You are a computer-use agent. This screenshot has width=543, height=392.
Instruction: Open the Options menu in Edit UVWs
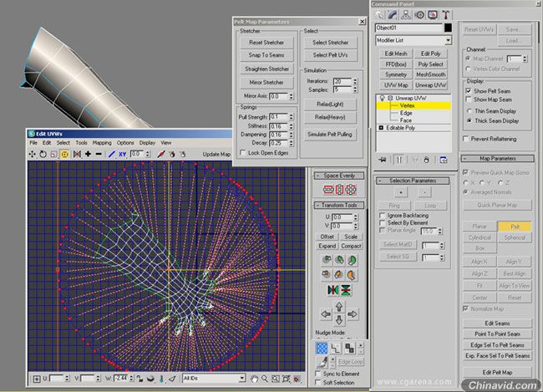(125, 143)
